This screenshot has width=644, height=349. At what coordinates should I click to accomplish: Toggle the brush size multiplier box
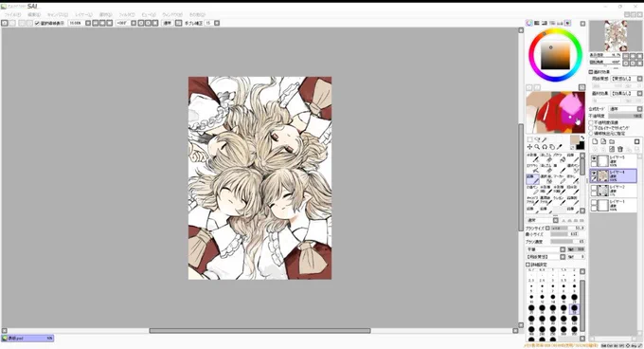547,228
